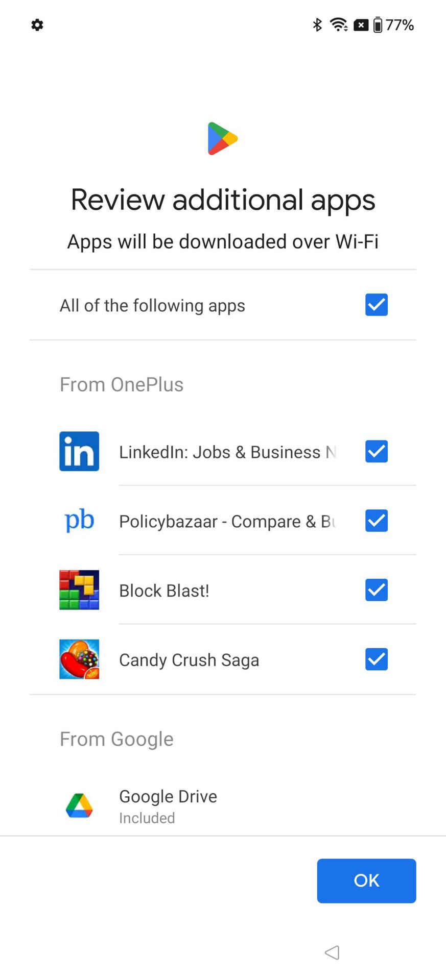Tap the Bluetooth status icon

[317, 24]
